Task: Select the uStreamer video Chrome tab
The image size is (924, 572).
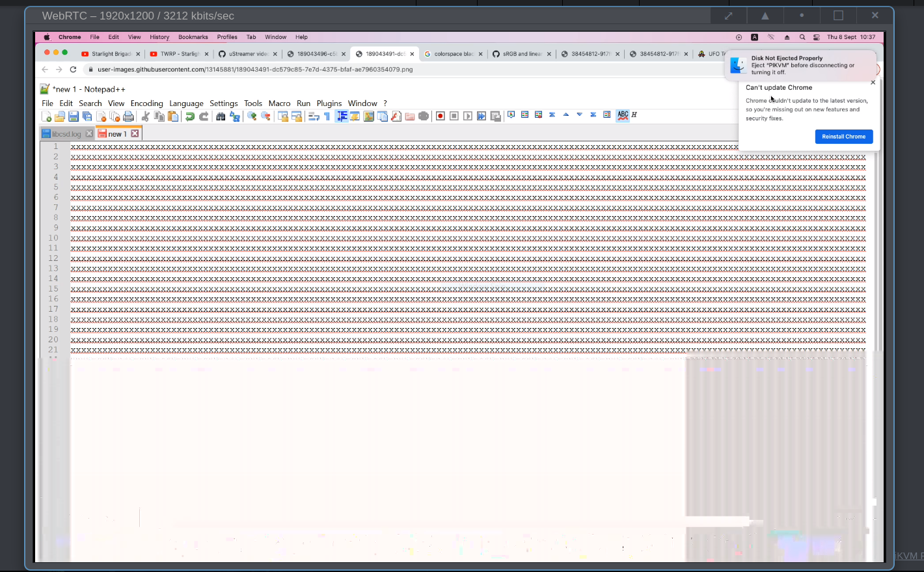Action: (x=248, y=54)
